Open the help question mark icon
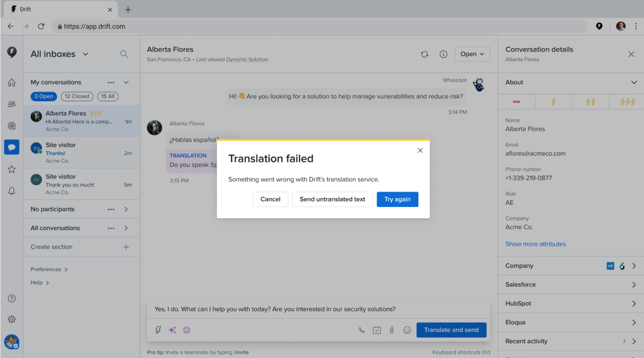 coord(12,299)
